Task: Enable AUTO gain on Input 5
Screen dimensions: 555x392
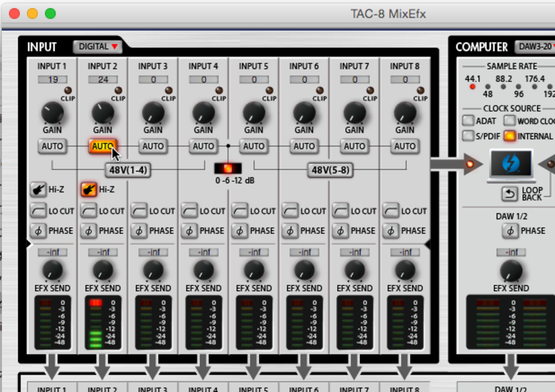Action: pos(254,146)
